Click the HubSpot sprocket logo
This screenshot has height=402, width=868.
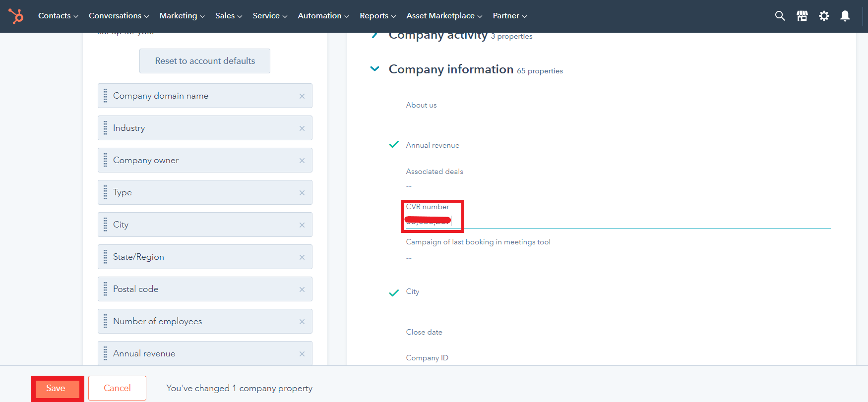[x=16, y=16]
